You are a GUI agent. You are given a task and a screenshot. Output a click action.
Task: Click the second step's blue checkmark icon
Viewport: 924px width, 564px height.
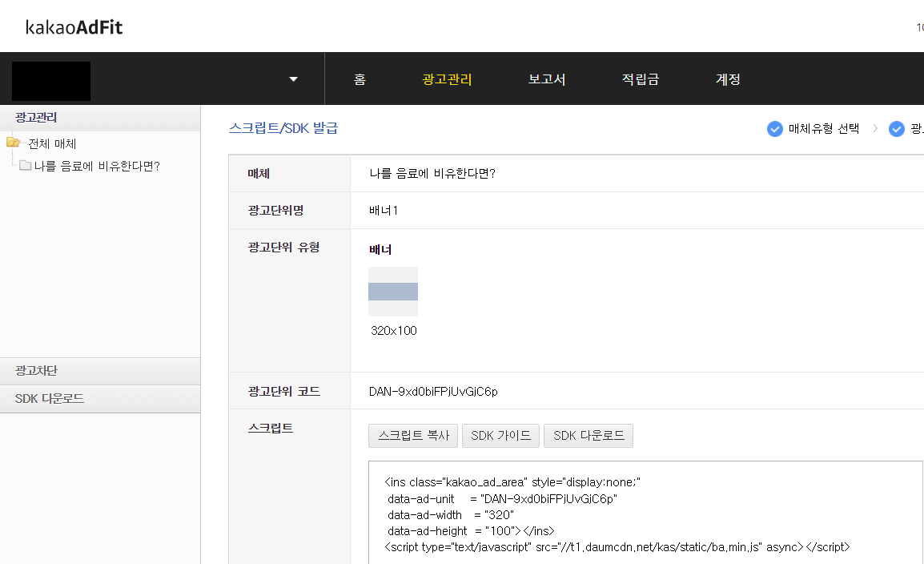click(x=896, y=128)
